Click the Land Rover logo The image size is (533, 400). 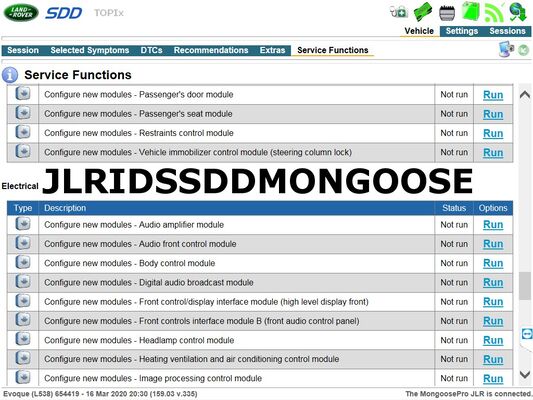coord(21,12)
